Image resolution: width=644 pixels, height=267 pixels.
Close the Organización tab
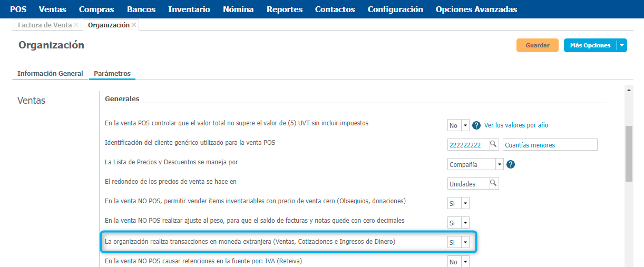click(134, 25)
